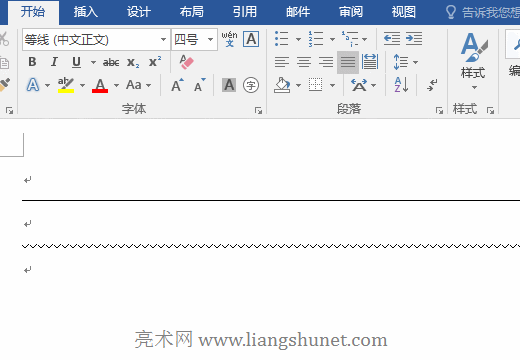520x360 pixels.
Task: Click the 告诉我您想 search box
Action: pos(483,12)
